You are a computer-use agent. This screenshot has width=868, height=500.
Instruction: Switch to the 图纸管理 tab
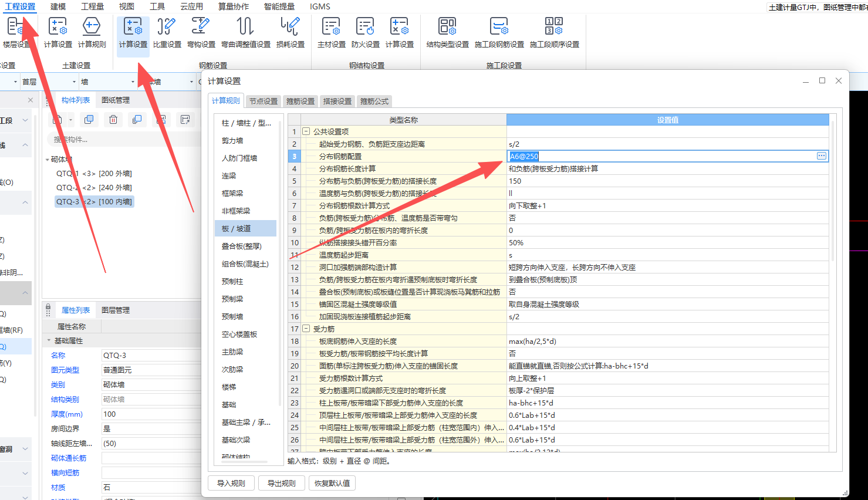click(116, 100)
